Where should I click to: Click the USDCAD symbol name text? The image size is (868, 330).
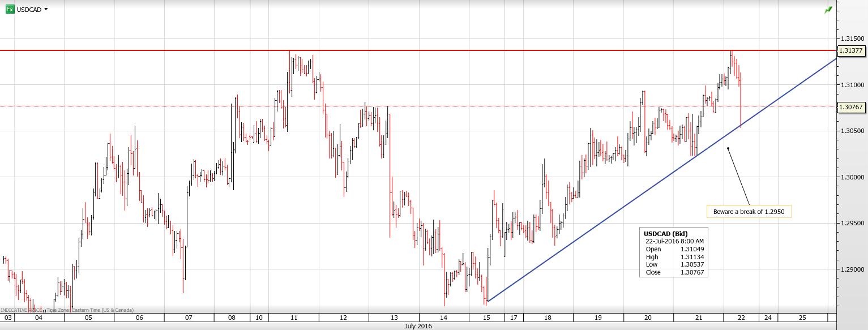(x=28, y=10)
